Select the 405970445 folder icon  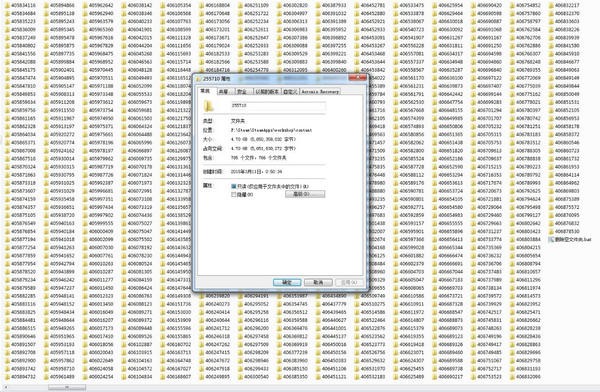click(85, 70)
